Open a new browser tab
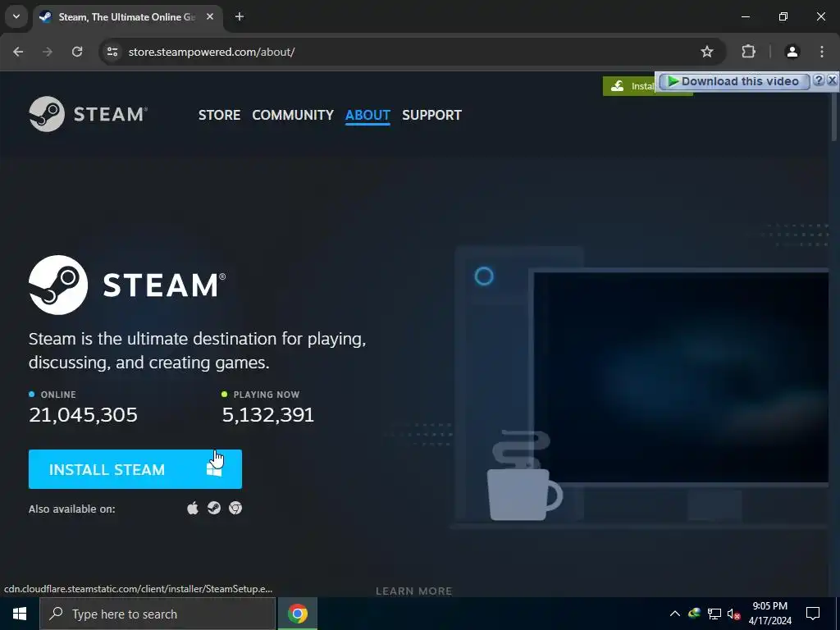Viewport: 840px width, 630px height. click(x=240, y=16)
